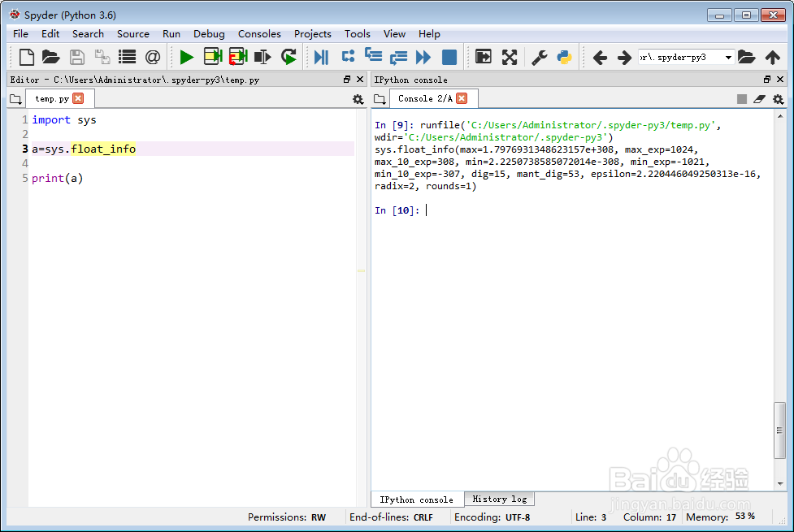Click the Encoding UTF-8 status entry

[492, 517]
